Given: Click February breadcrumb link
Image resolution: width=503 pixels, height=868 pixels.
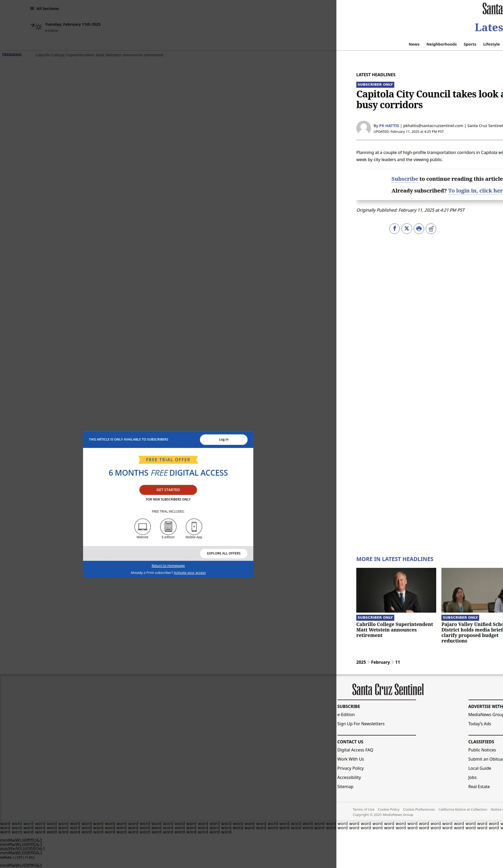Looking at the screenshot, I should (380, 662).
